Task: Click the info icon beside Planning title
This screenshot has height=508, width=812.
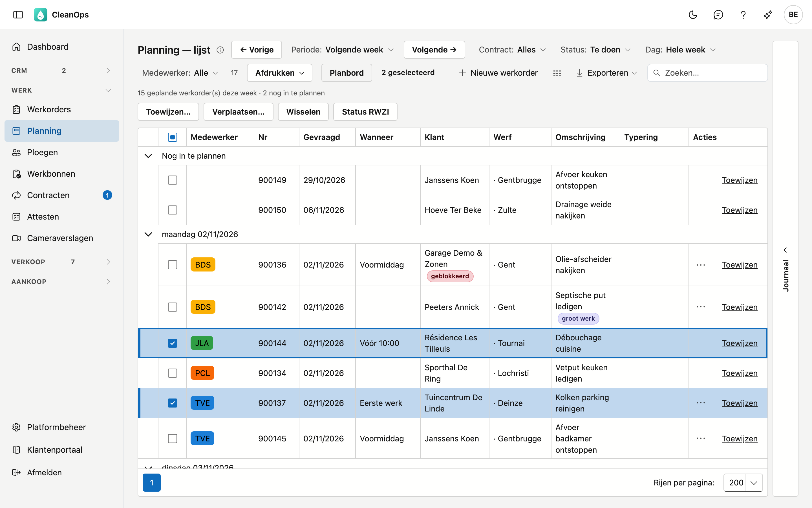Action: (x=220, y=50)
